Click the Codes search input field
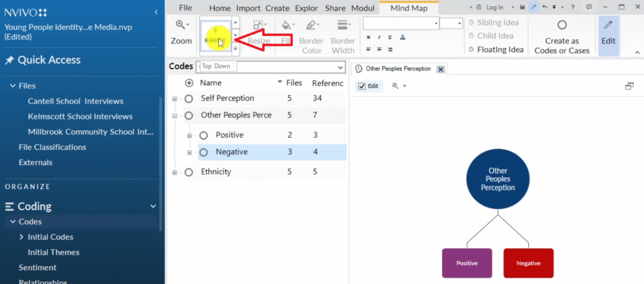 coord(270,67)
